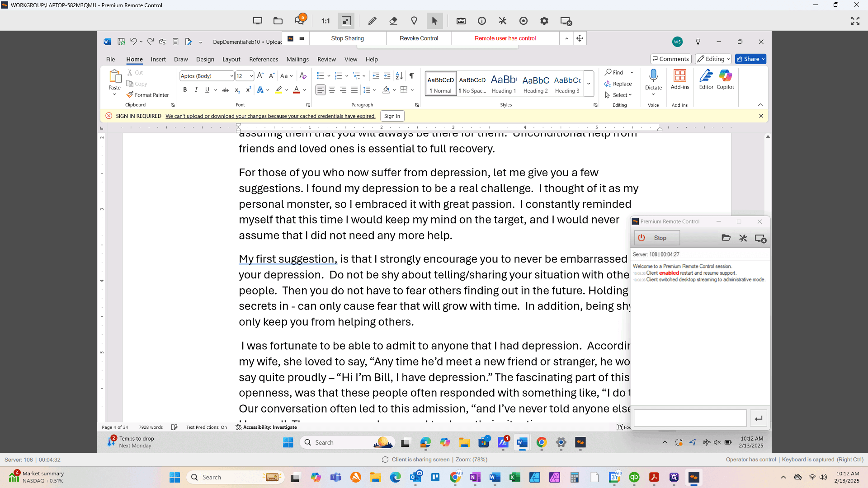Image resolution: width=868 pixels, height=488 pixels.
Task: Open Add-ins icon in ribbon
Action: [679, 80]
